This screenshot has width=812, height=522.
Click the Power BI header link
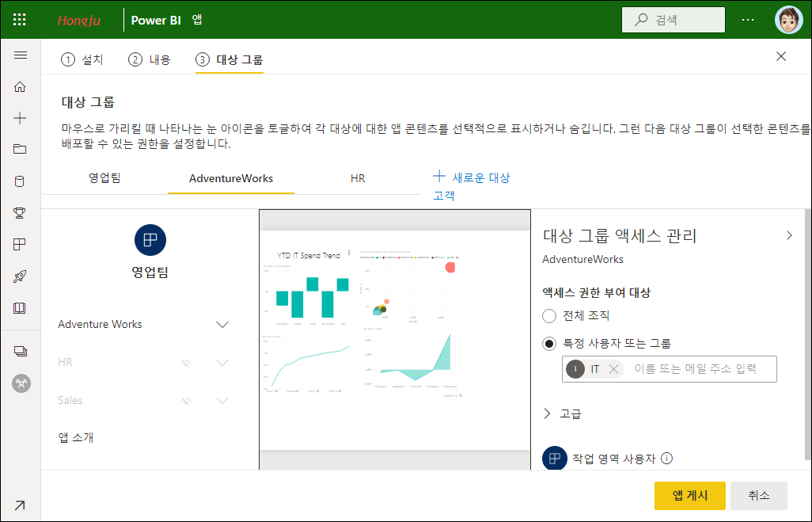click(156, 21)
